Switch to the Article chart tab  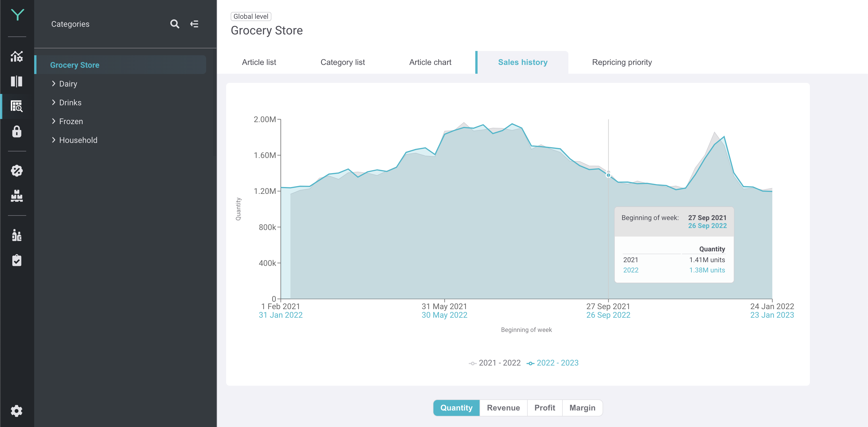430,62
